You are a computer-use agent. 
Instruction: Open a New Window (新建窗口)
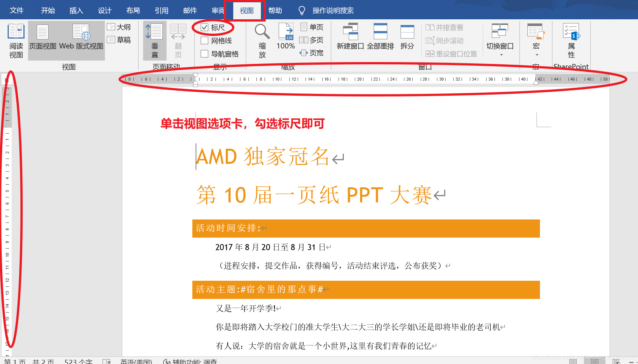pos(350,36)
